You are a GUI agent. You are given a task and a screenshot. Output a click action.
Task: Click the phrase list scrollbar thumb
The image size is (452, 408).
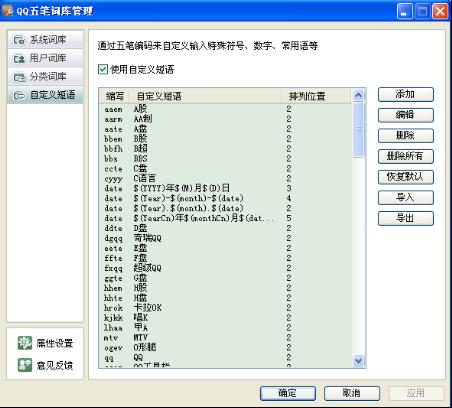[x=358, y=129]
